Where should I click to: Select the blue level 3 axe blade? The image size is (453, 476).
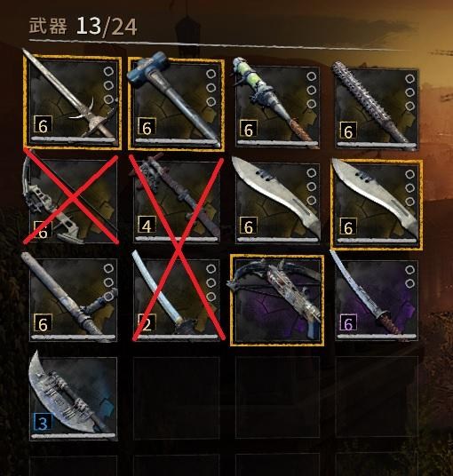pyautogui.click(x=73, y=398)
